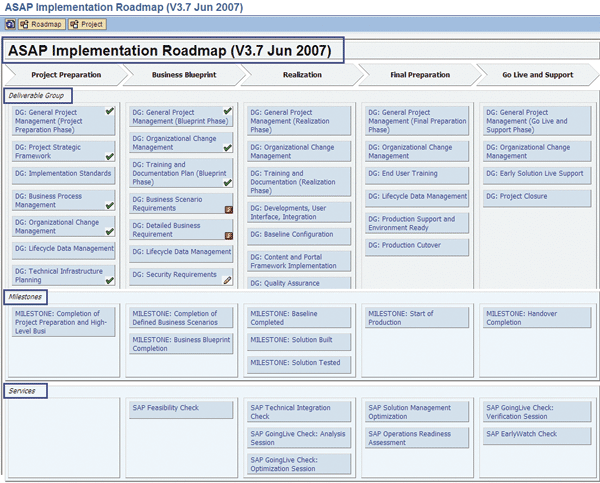The width and height of the screenshot is (600, 483).
Task: Open DG: Project Closure
Action: (537, 199)
